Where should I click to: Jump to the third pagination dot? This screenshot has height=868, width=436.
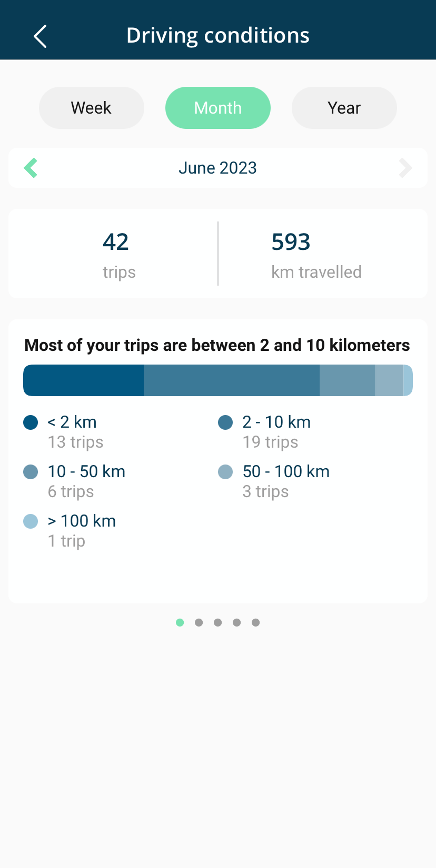coord(218,622)
